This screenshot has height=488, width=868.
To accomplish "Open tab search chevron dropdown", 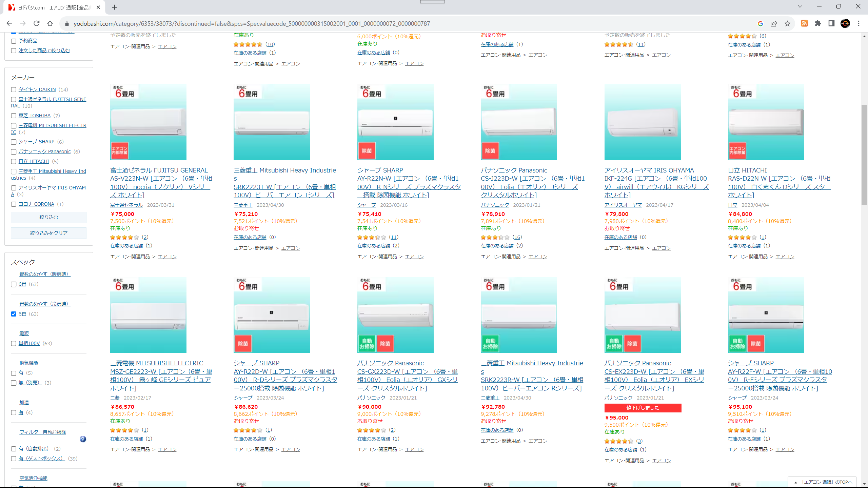I will [x=800, y=6].
